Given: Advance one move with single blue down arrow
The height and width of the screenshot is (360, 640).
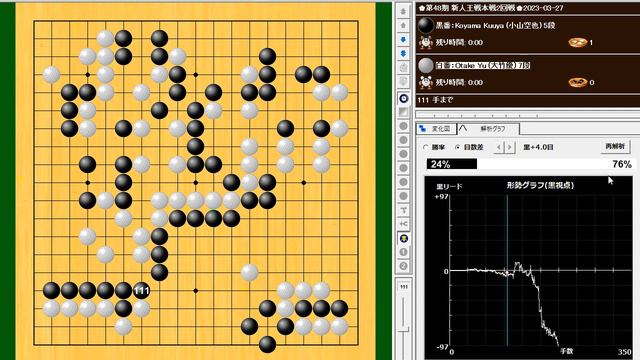Looking at the screenshot, I should coord(403,40).
